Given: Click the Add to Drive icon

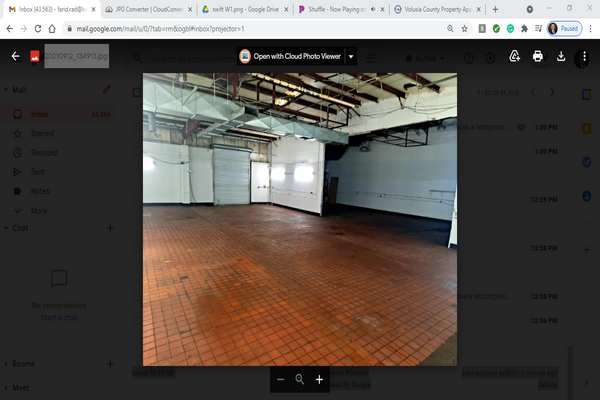Looking at the screenshot, I should click(x=514, y=57).
